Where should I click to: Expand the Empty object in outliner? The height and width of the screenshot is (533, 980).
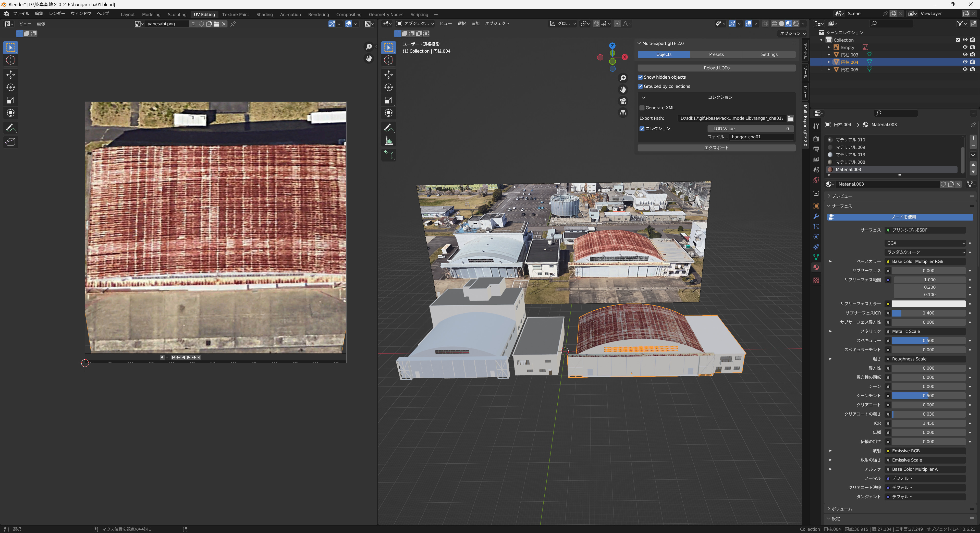[829, 47]
